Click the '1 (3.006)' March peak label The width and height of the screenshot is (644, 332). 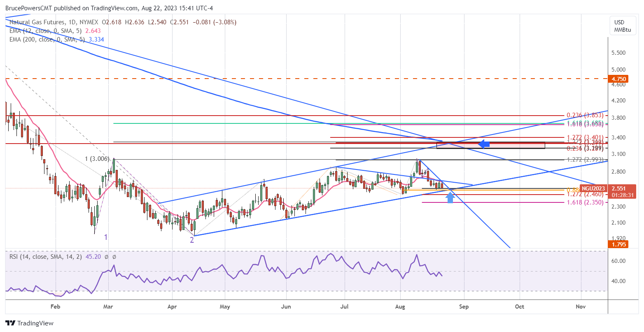[x=97, y=159]
